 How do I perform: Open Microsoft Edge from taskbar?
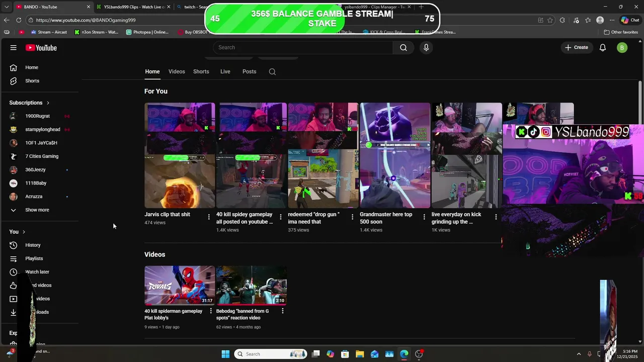(x=404, y=354)
